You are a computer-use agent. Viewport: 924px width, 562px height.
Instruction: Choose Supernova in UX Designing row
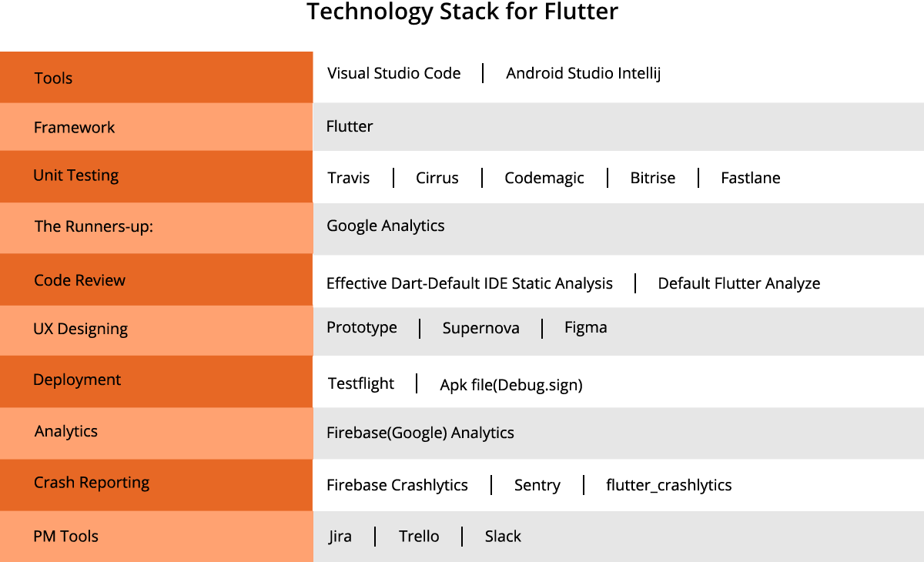(x=480, y=328)
